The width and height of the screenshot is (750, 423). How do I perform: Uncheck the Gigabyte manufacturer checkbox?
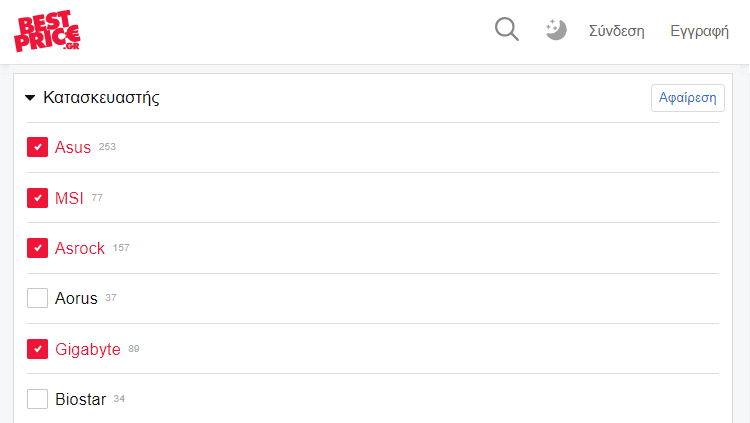37,349
